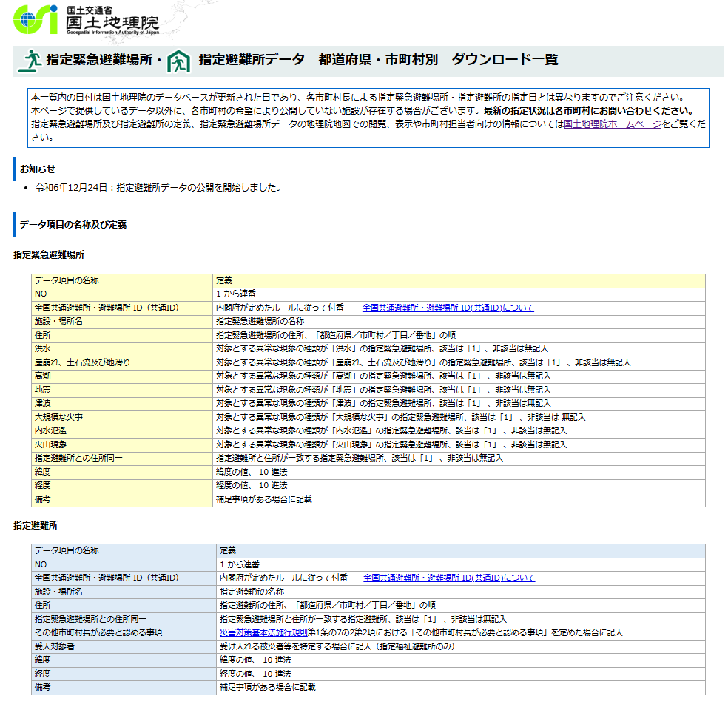This screenshot has height=713, width=728.
Task: Click the 指定避難所の名称 definition cell
Action: pos(461,592)
